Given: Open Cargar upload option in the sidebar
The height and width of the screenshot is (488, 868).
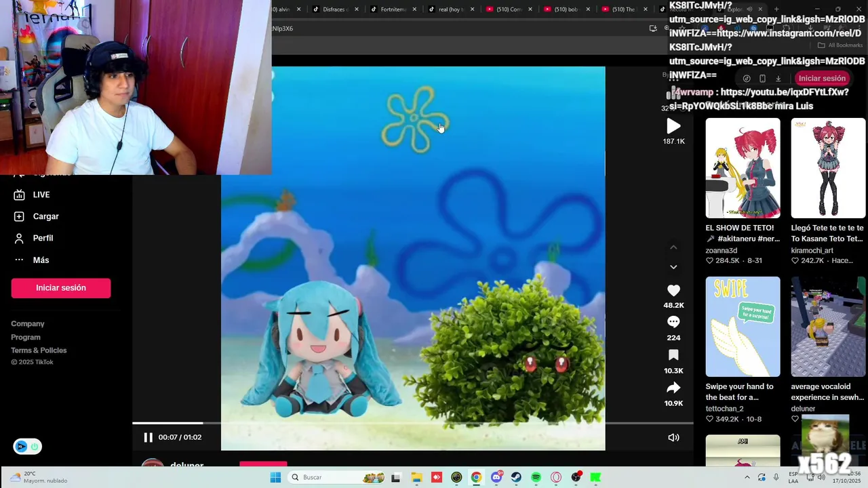Looking at the screenshot, I should point(35,216).
